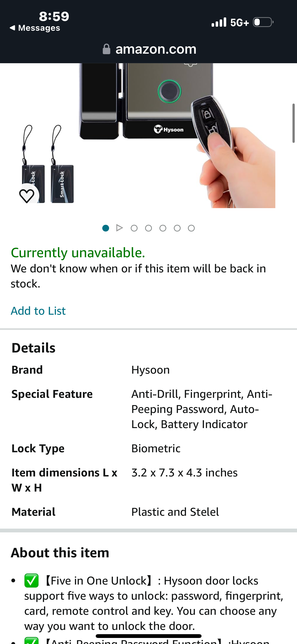Jump to the second image via its carousel dot

[134, 228]
